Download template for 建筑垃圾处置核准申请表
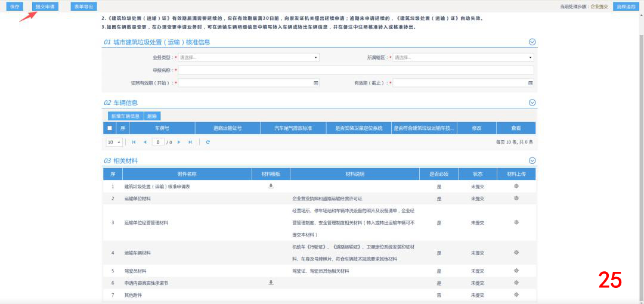 tap(271, 186)
